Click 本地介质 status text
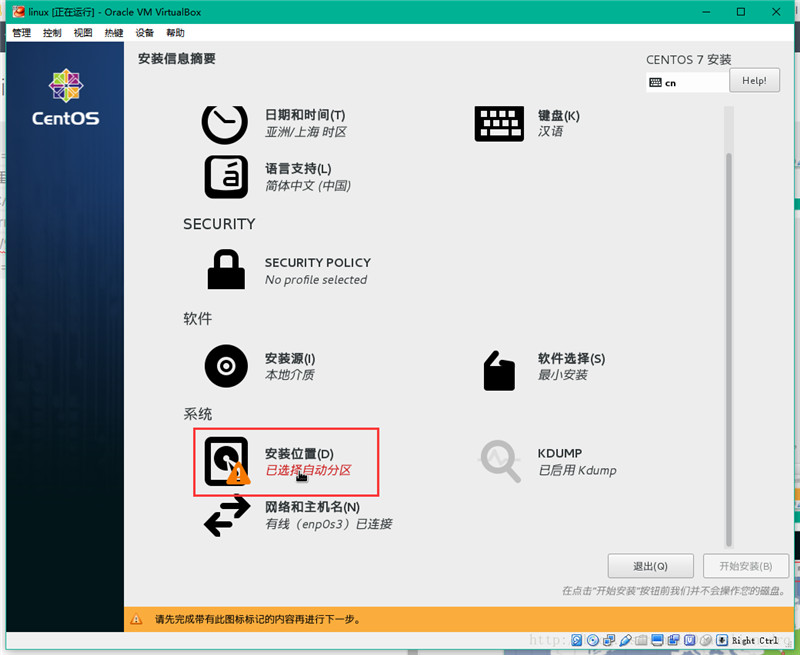The height and width of the screenshot is (655, 800). point(289,374)
